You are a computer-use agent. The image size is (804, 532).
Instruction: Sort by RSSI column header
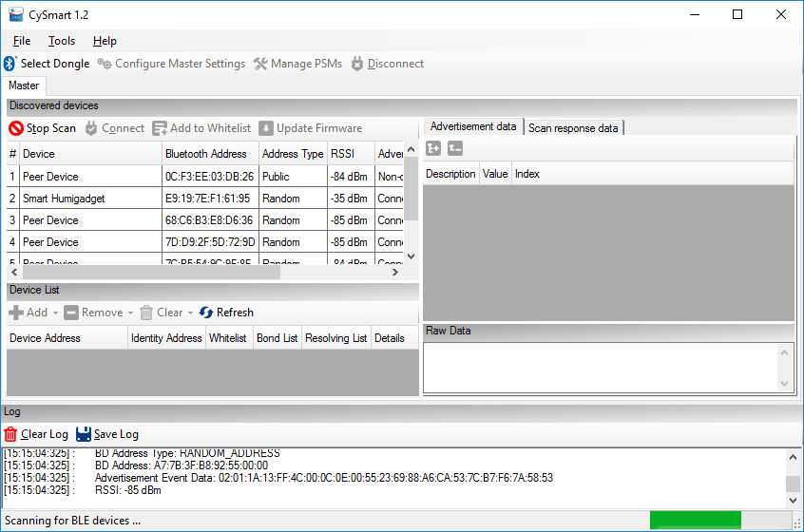click(x=351, y=154)
